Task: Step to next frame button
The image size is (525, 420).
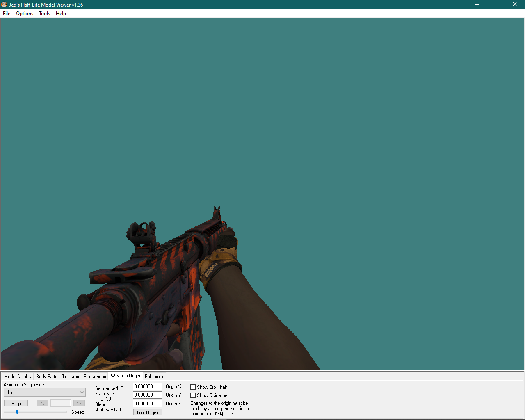Action: click(79, 404)
